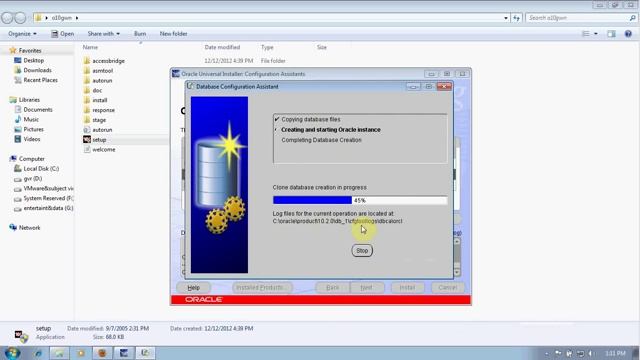
Task: Select Favorites in the navigation pane
Action: pyautogui.click(x=30, y=51)
